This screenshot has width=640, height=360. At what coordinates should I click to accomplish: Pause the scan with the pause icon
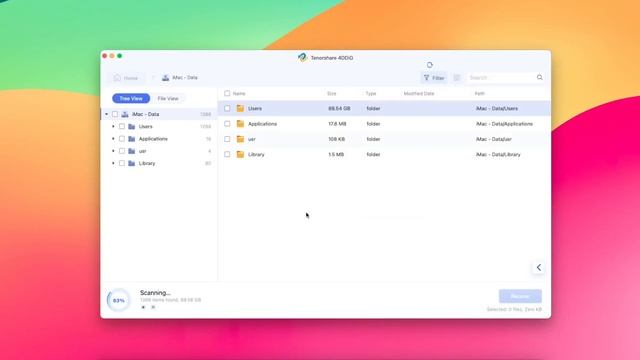153,307
